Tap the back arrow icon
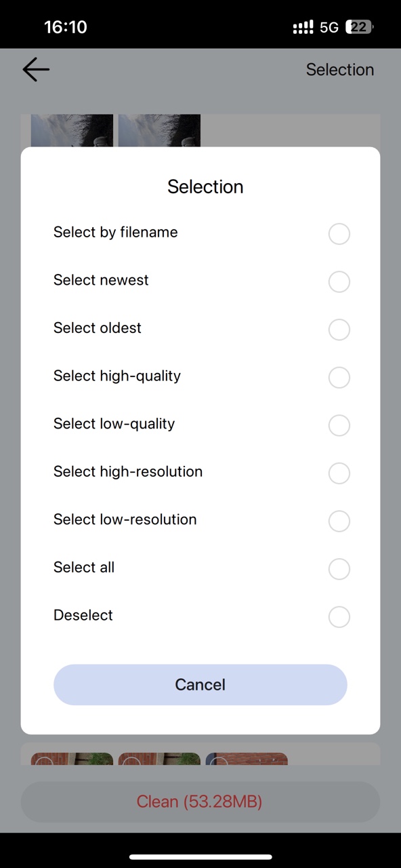 tap(35, 69)
